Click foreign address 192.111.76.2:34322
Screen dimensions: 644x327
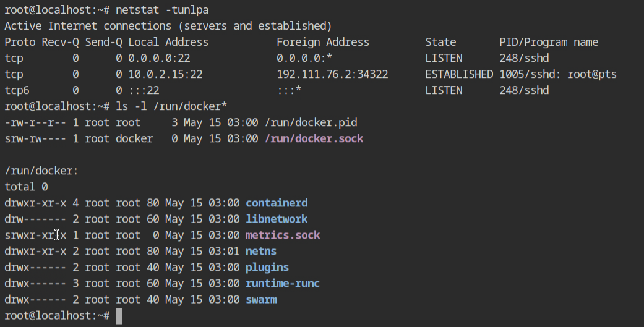click(x=332, y=74)
